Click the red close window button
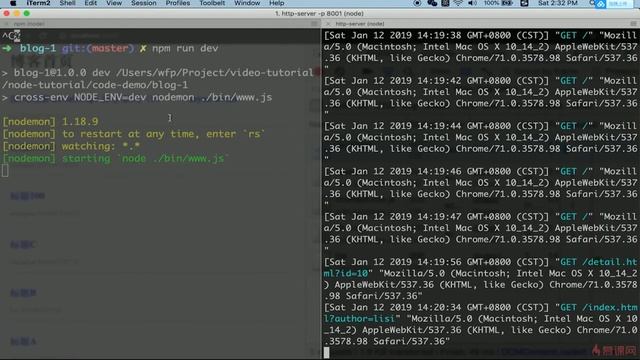The width and height of the screenshot is (640, 360). coord(7,13)
